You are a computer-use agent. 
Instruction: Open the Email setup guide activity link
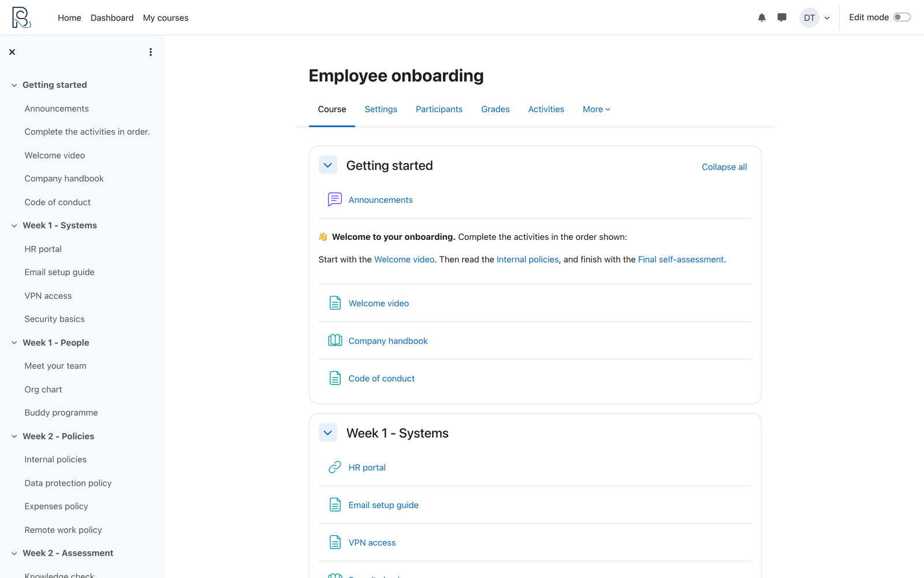(383, 505)
